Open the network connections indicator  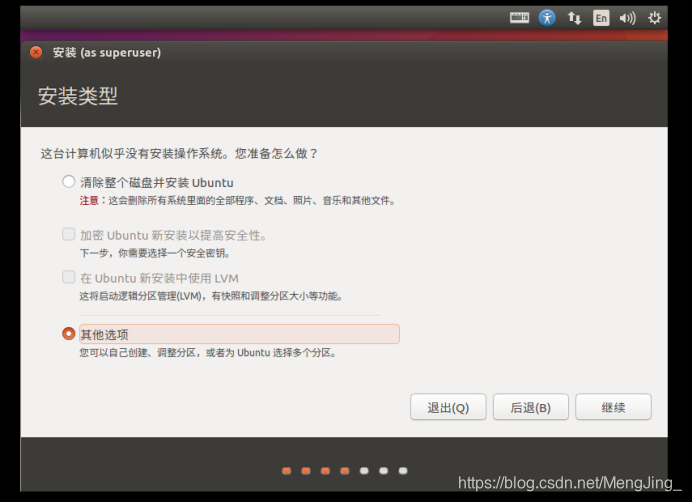point(574,18)
